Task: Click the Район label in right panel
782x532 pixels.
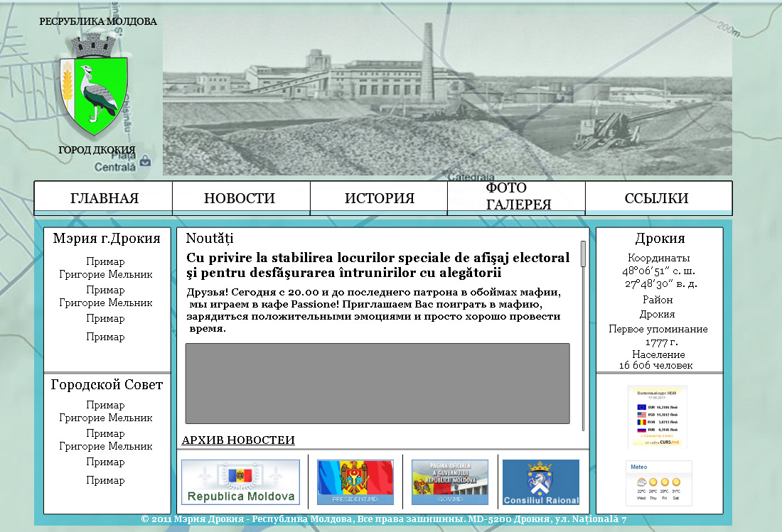Action: tap(658, 300)
